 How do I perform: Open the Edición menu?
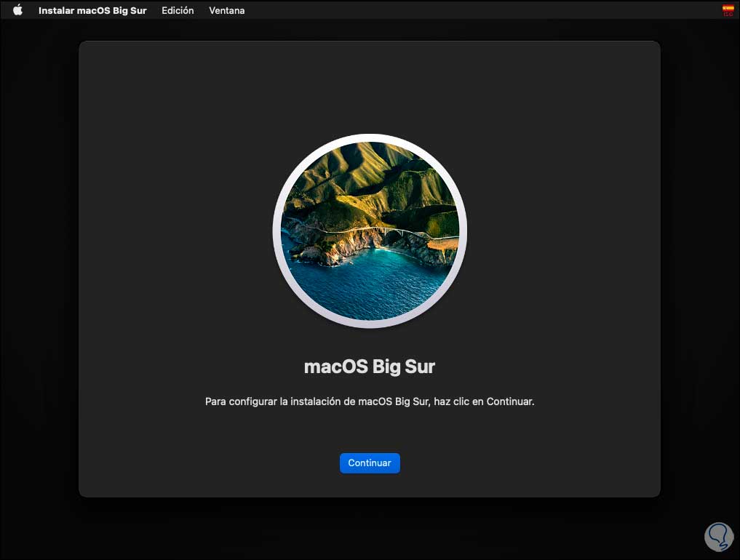178,10
